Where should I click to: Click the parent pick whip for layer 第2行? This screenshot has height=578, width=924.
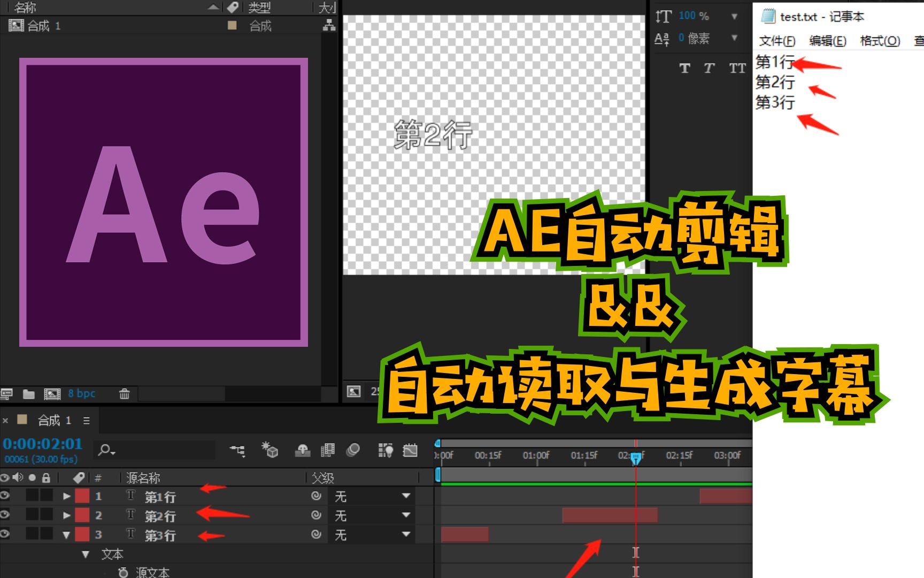(316, 515)
